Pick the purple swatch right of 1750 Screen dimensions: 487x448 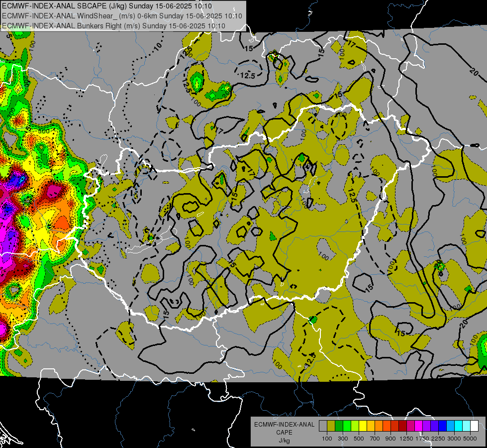(x=426, y=426)
